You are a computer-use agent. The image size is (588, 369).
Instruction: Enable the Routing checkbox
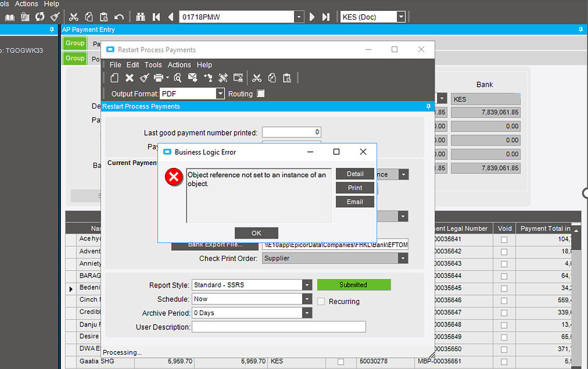point(260,94)
